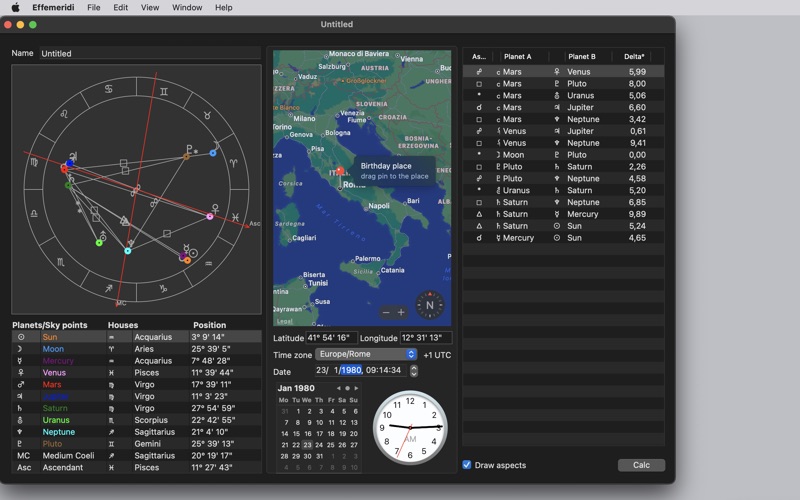Image resolution: width=800 pixels, height=500 pixels.
Task: Click the analog clock face
Action: (410, 427)
